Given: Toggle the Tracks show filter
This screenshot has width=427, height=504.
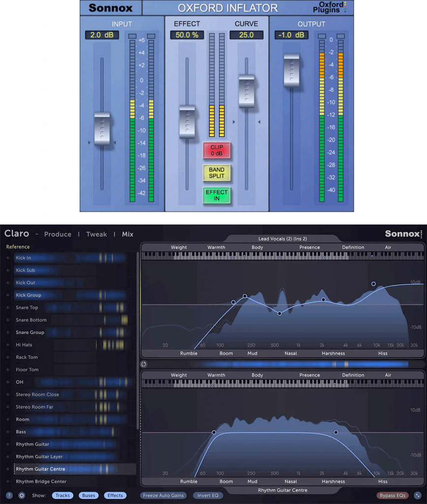Looking at the screenshot, I should 62,495.
